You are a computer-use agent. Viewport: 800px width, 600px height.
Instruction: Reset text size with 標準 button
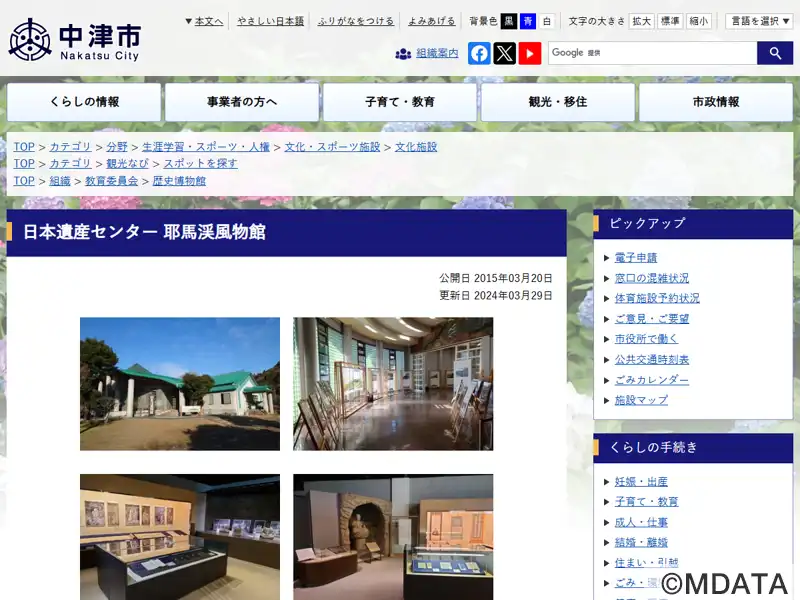pyautogui.click(x=670, y=21)
